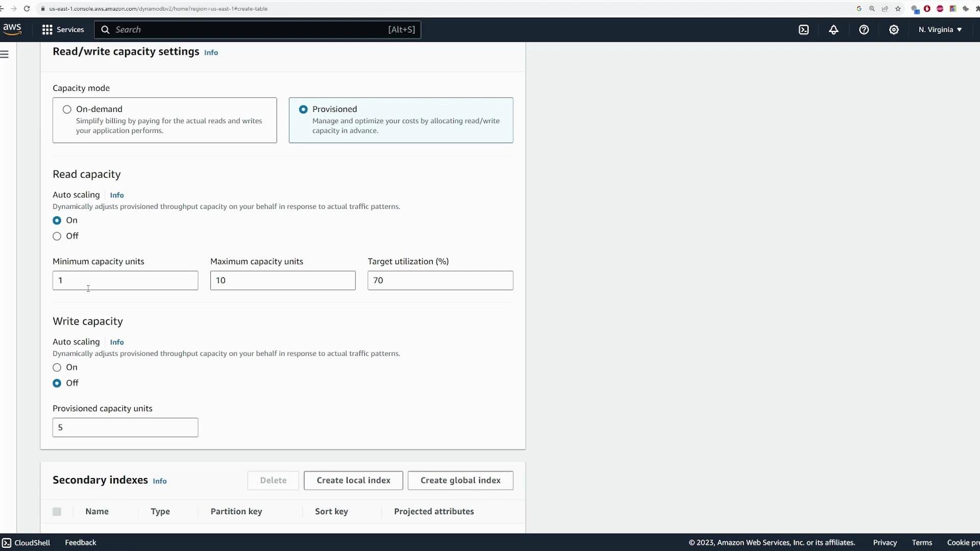This screenshot has height=551, width=980.
Task: Turn Write capacity auto scaling Off
Action: tap(57, 383)
